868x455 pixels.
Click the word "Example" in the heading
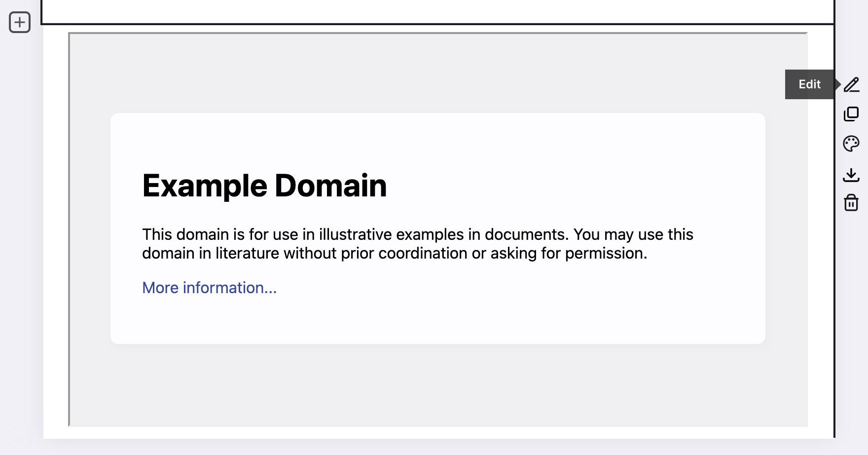205,186
